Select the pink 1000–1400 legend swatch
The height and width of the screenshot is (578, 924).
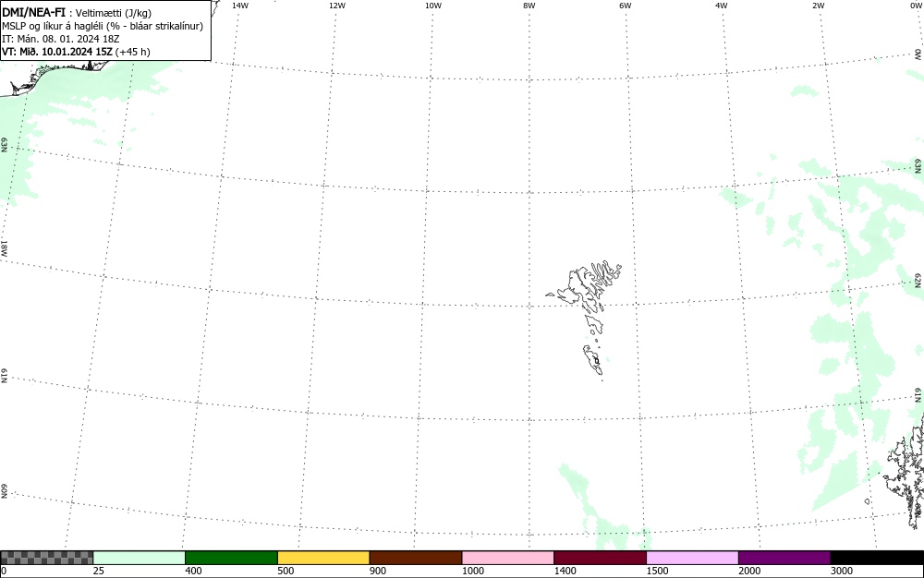[508, 558]
